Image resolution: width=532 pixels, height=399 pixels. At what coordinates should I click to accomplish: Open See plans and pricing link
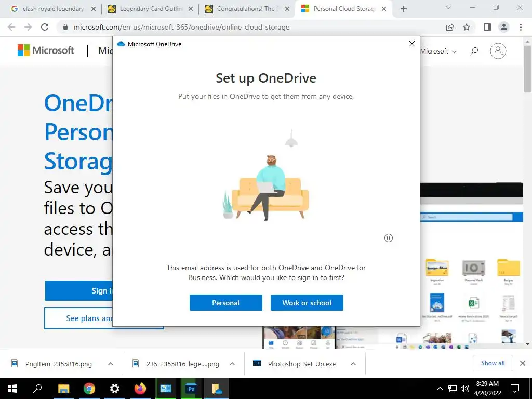coord(79,318)
